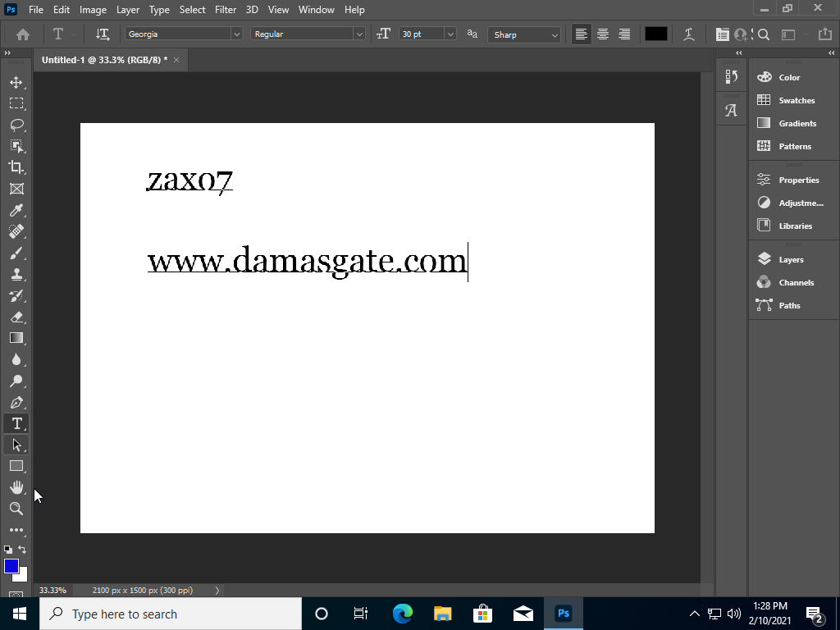Click the black text color swatch
This screenshot has width=840, height=630.
[x=655, y=34]
